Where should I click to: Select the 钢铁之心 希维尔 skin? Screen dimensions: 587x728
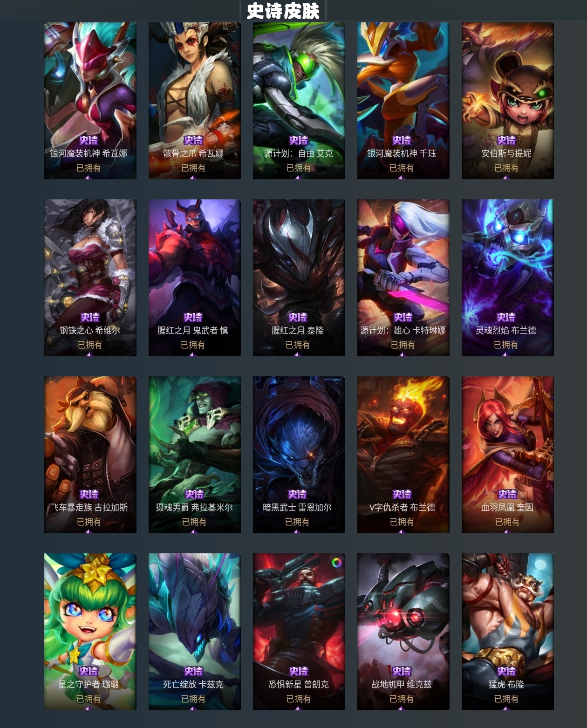(90, 278)
